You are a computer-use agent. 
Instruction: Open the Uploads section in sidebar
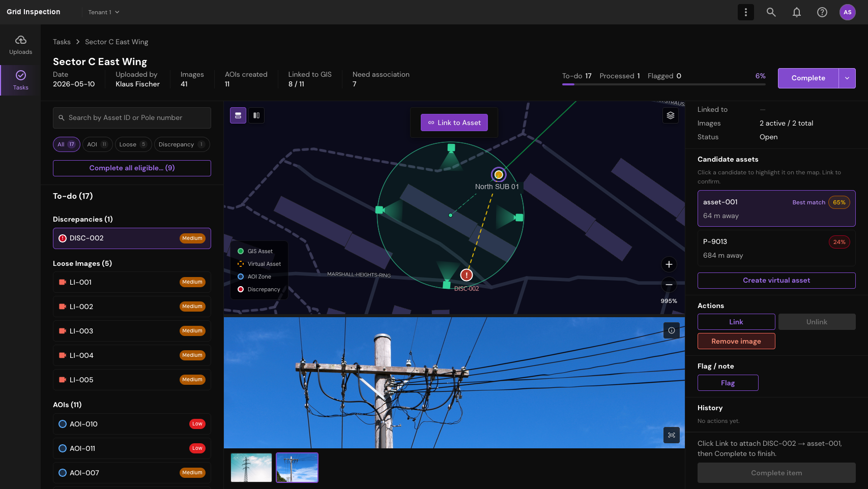coord(20,45)
